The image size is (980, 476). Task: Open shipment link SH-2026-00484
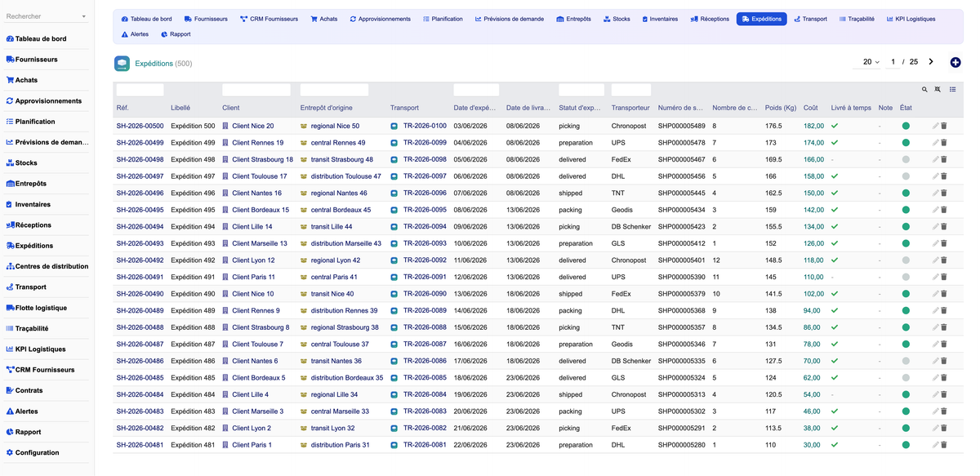coord(140,394)
